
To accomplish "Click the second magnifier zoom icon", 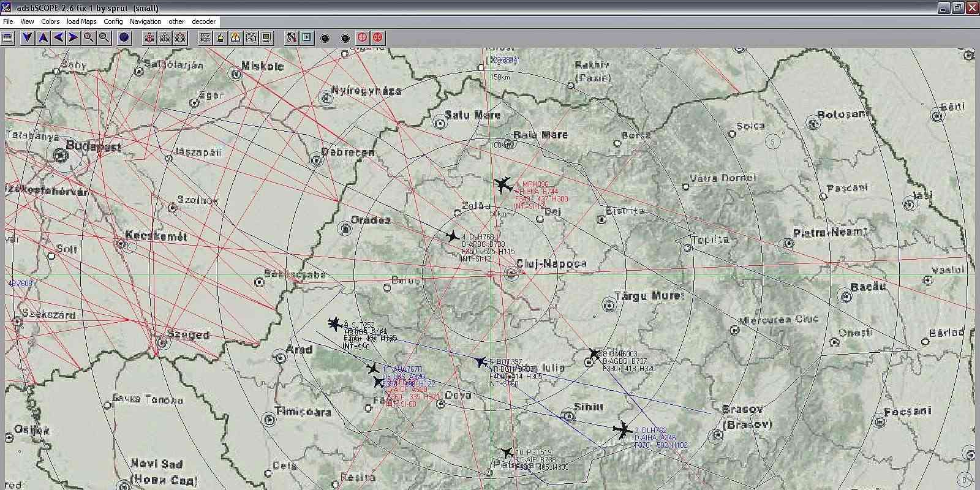I will [105, 38].
